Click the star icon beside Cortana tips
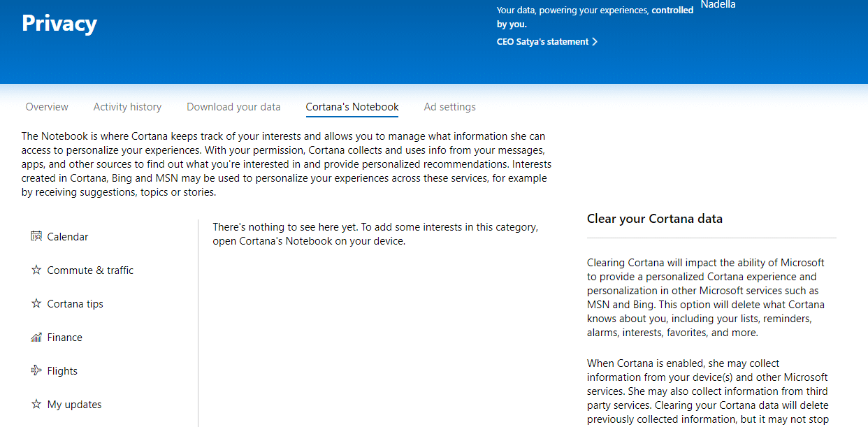 tap(36, 304)
